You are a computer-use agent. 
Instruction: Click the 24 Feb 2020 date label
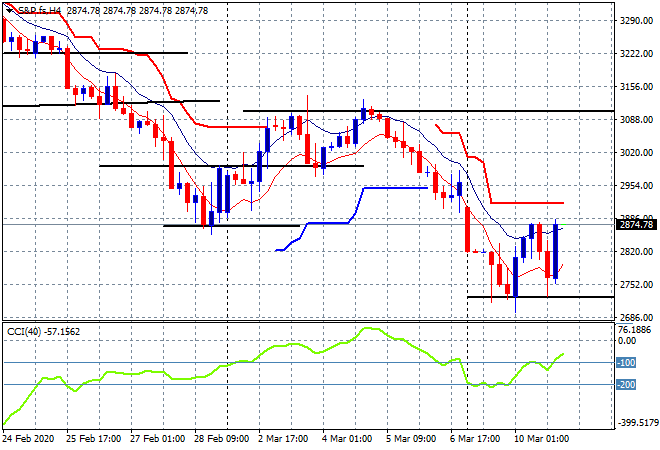[x=28, y=439]
